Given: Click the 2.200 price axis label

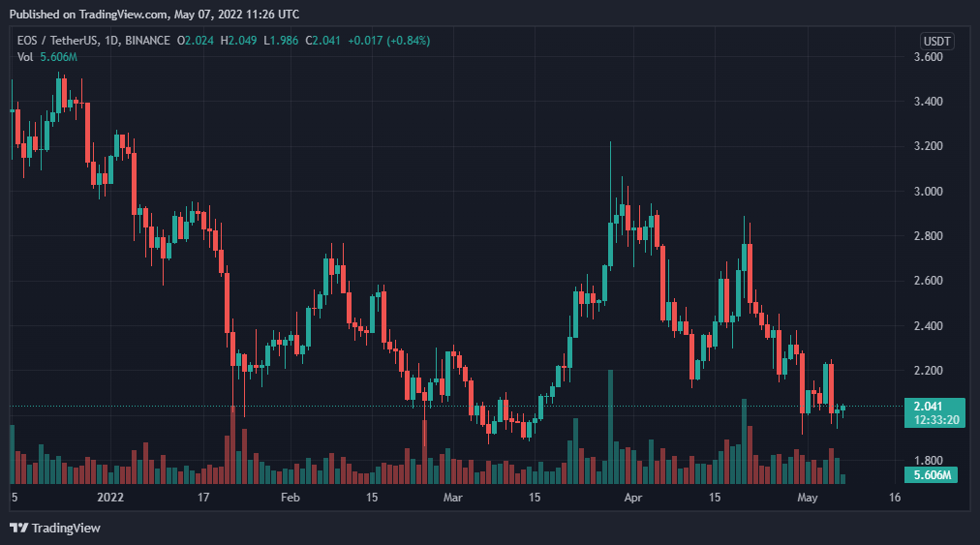Looking at the screenshot, I should pyautogui.click(x=928, y=371).
